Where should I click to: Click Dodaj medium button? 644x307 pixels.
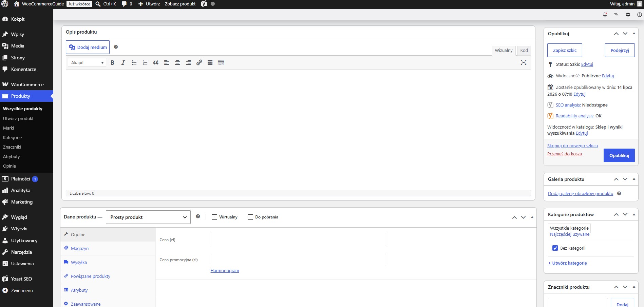[x=88, y=47]
